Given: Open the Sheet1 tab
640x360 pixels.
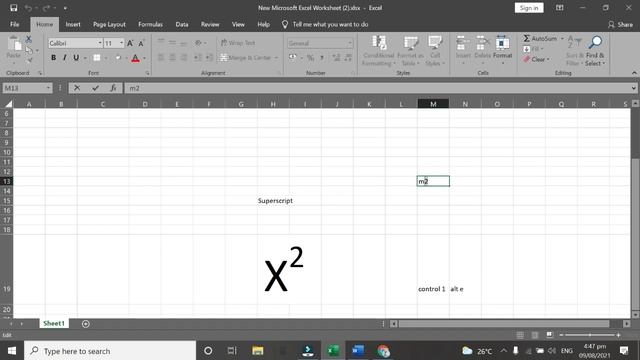Looking at the screenshot, I should click(x=54, y=323).
